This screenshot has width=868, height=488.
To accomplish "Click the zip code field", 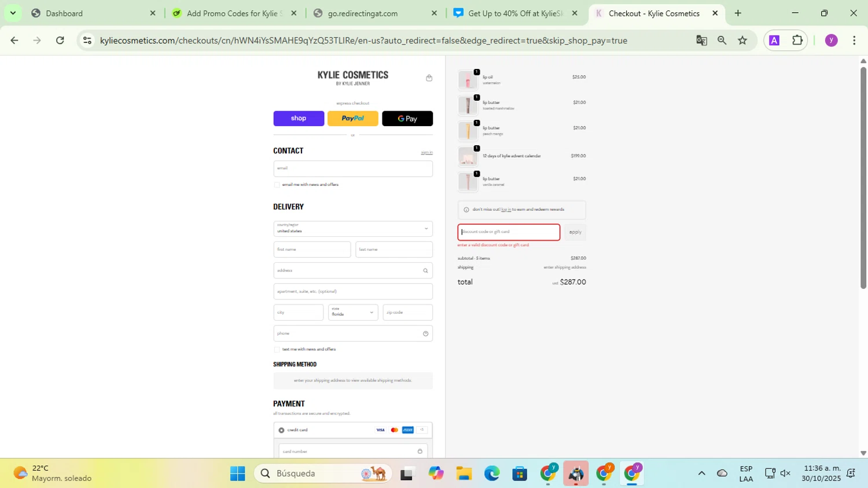I will 407,313.
